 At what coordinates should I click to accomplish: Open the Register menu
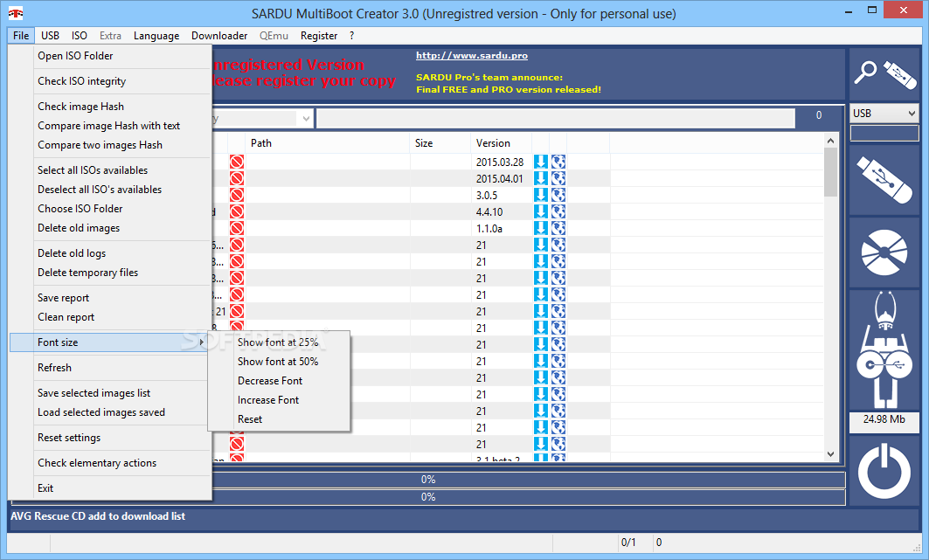tap(319, 36)
